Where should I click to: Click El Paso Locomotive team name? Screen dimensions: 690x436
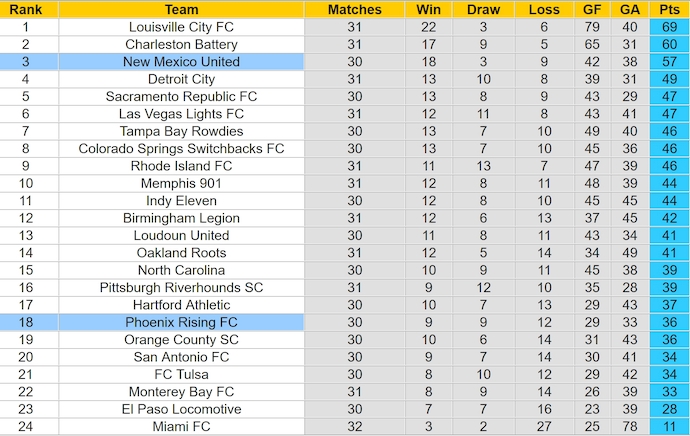(181, 409)
